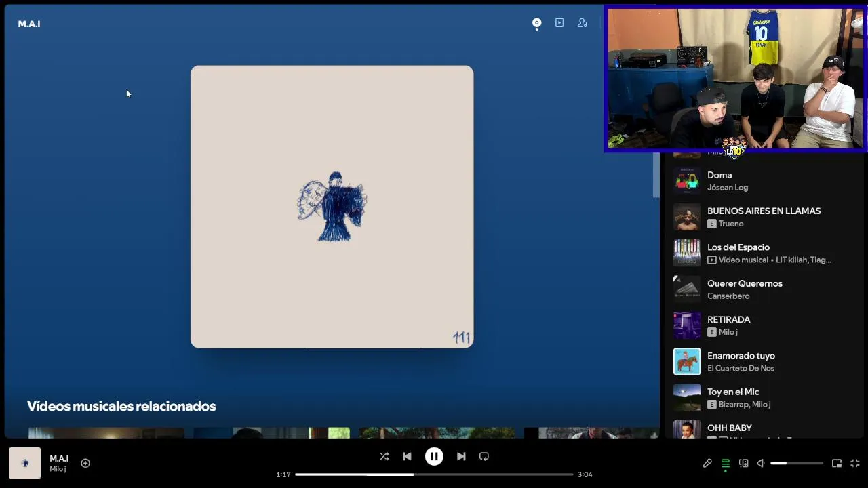Open artist Trueno link in queue
Viewport: 868px width, 488px height.
(731, 224)
